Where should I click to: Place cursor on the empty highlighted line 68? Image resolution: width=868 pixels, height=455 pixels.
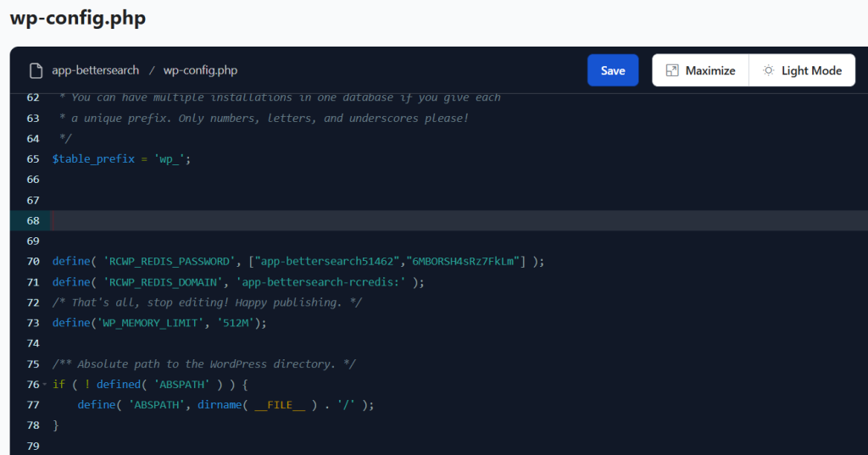(339, 220)
